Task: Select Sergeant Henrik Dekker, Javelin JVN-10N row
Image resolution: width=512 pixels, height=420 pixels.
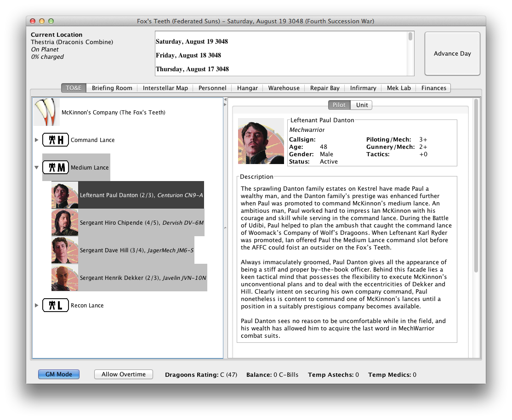Action: click(129, 278)
